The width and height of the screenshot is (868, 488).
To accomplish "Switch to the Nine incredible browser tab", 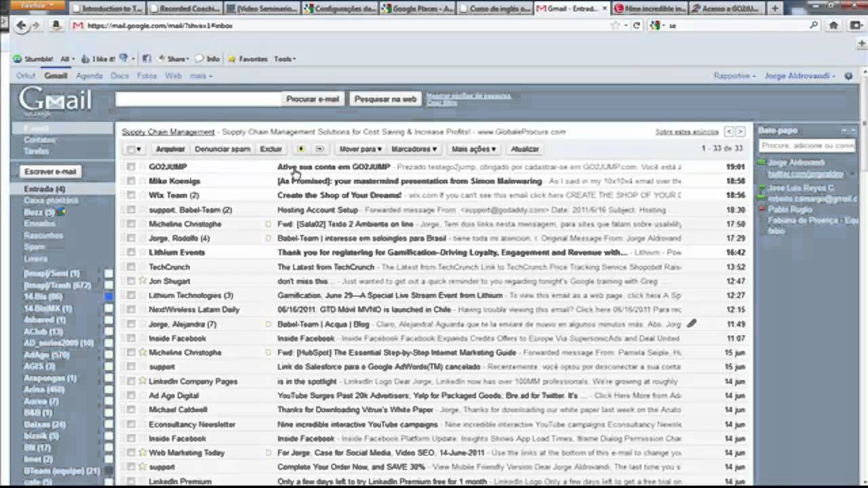I will (x=649, y=9).
